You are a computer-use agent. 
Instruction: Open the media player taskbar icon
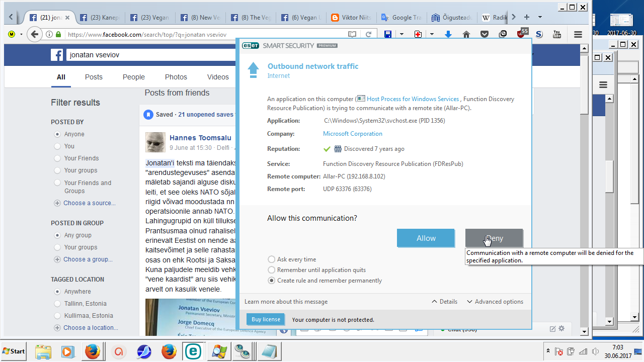point(67,351)
